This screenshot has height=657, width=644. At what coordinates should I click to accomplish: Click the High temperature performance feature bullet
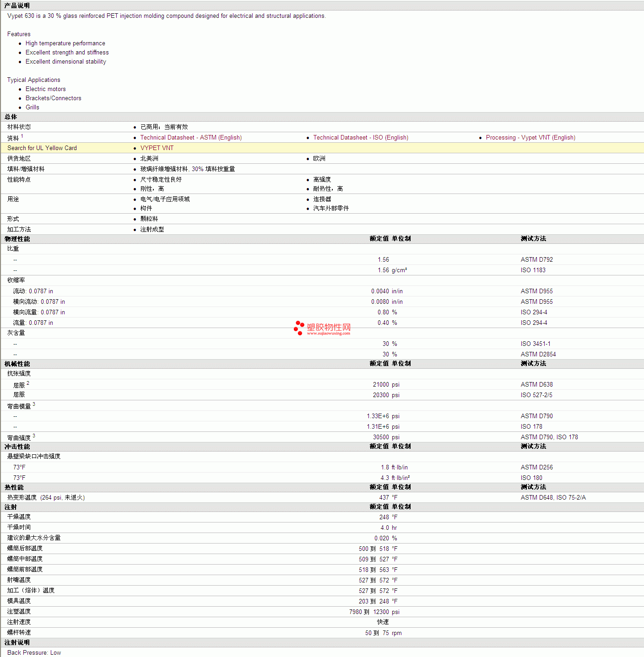[65, 43]
